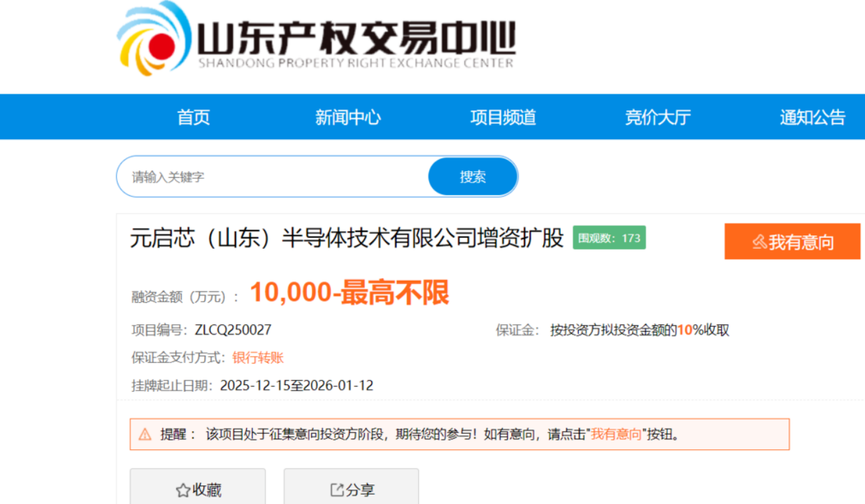Screen dimensions: 865x504
Task: Open the 项目频道 navigation item
Action: 503,118
